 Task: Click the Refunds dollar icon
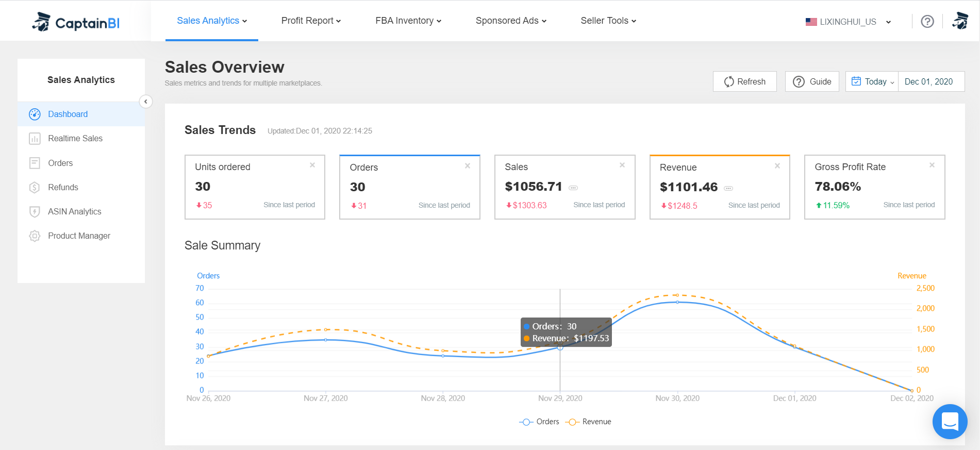tap(35, 187)
